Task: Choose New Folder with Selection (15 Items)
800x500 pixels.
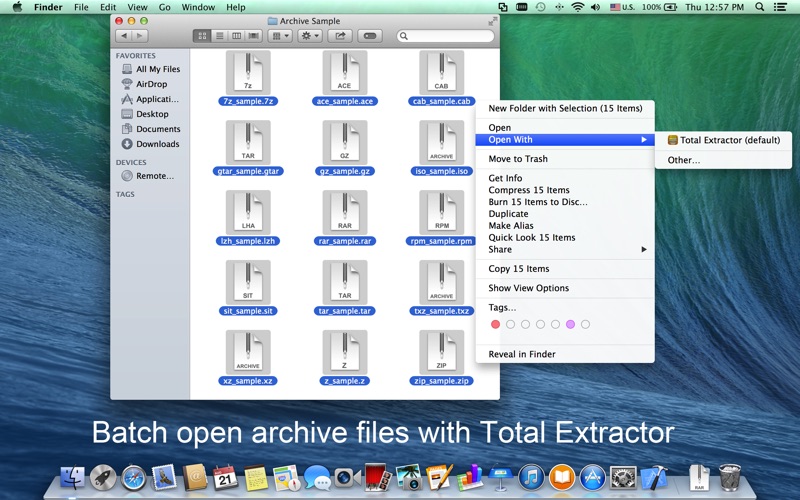Action: (565, 108)
